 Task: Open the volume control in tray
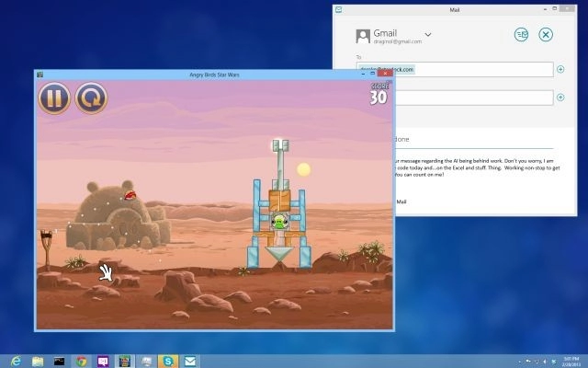coord(545,362)
